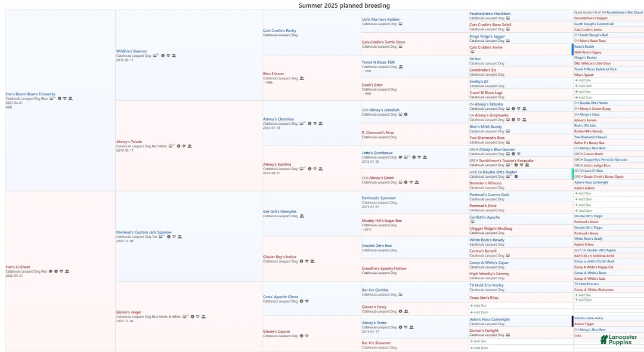Screen dimensions: 644x352
Task: Open health icon for Abney's Taladu
Action: coord(184,146)
